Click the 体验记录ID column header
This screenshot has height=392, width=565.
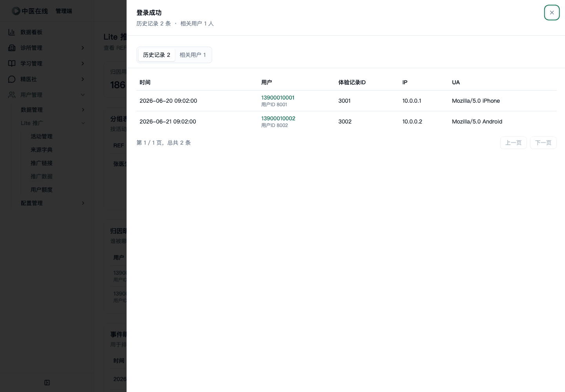pyautogui.click(x=352, y=82)
